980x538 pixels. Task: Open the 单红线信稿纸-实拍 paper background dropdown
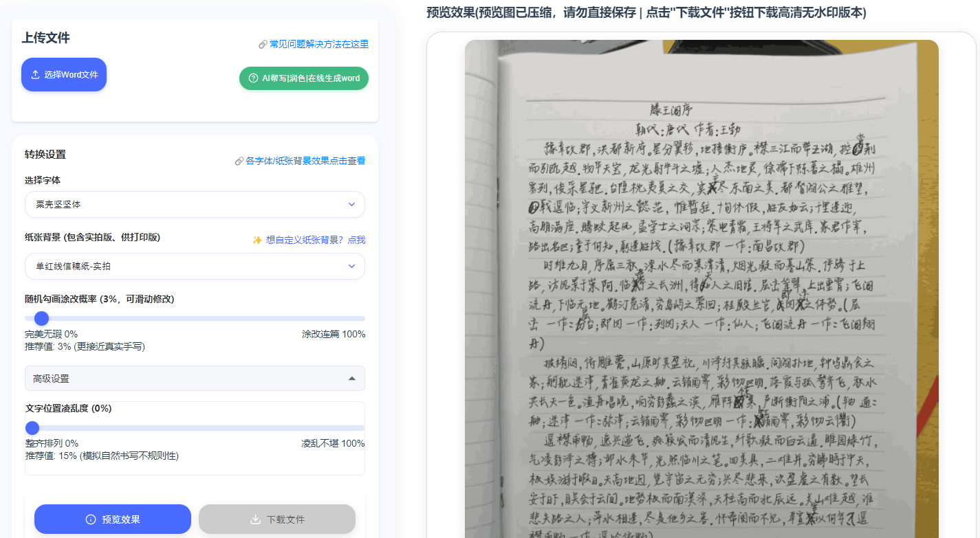click(x=195, y=266)
